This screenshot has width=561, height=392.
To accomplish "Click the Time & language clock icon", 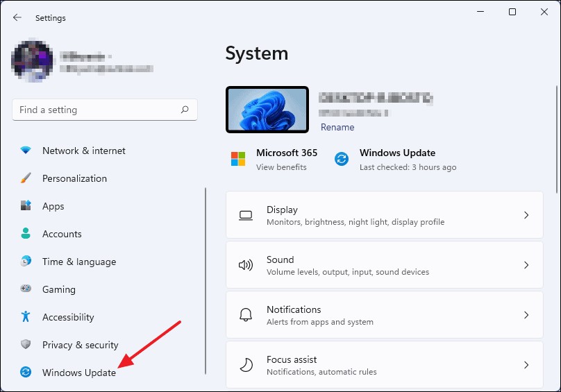I will tap(26, 261).
